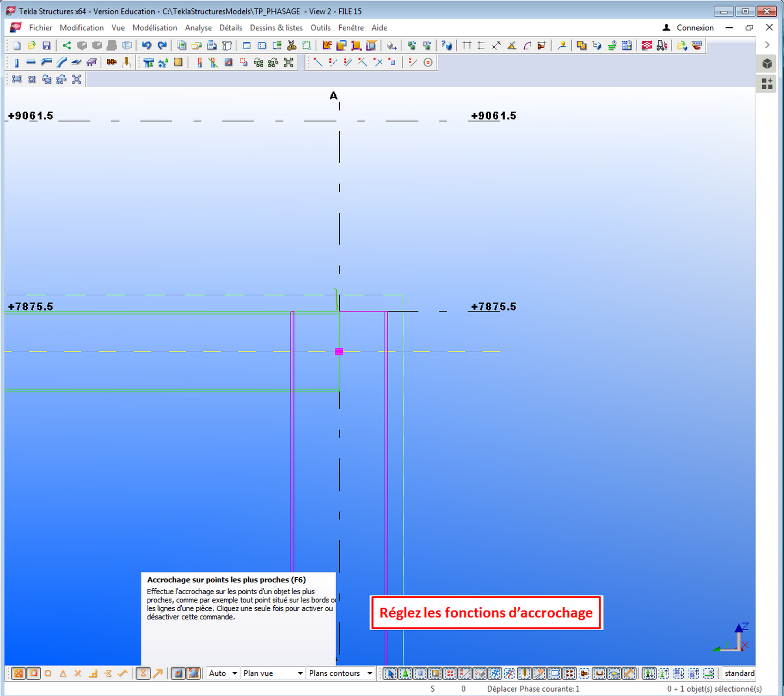Open the Fichier menu
This screenshot has width=784, height=696.
pyautogui.click(x=40, y=28)
